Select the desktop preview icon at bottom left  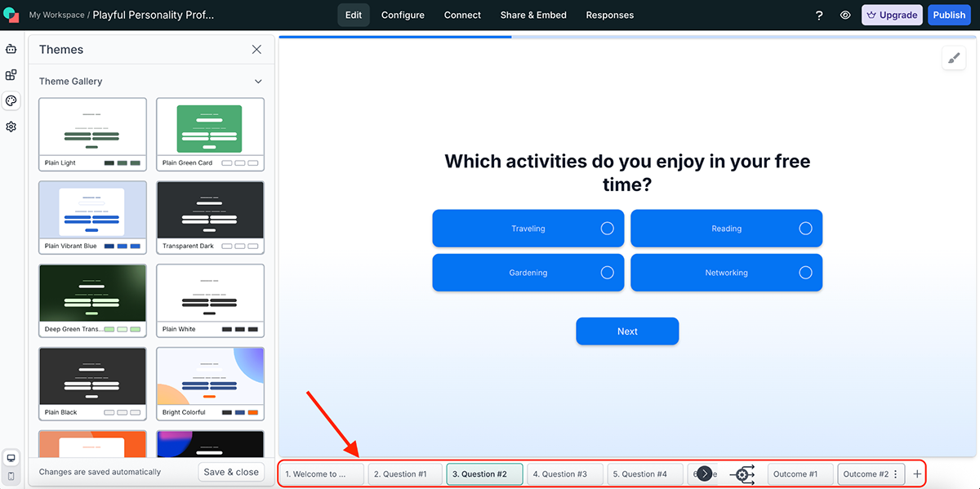click(x=11, y=458)
